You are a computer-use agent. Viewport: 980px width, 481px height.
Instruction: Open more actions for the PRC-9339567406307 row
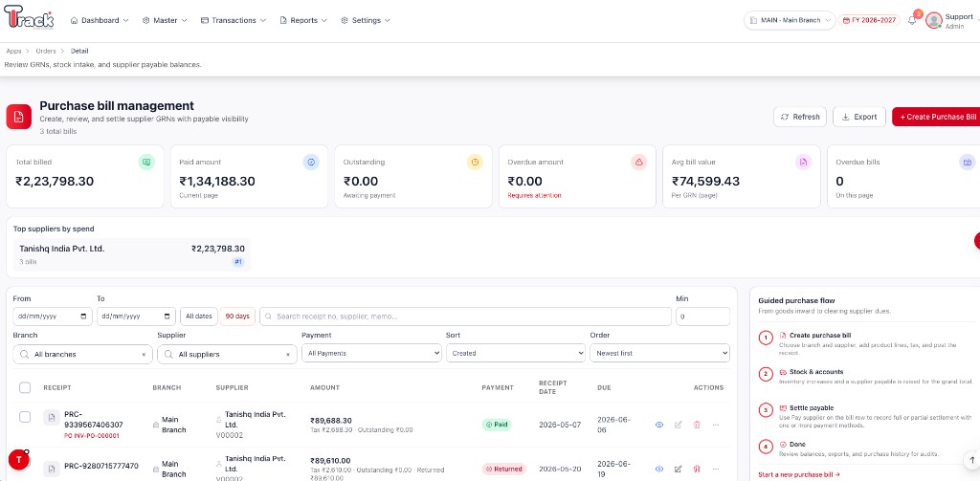pyautogui.click(x=716, y=425)
